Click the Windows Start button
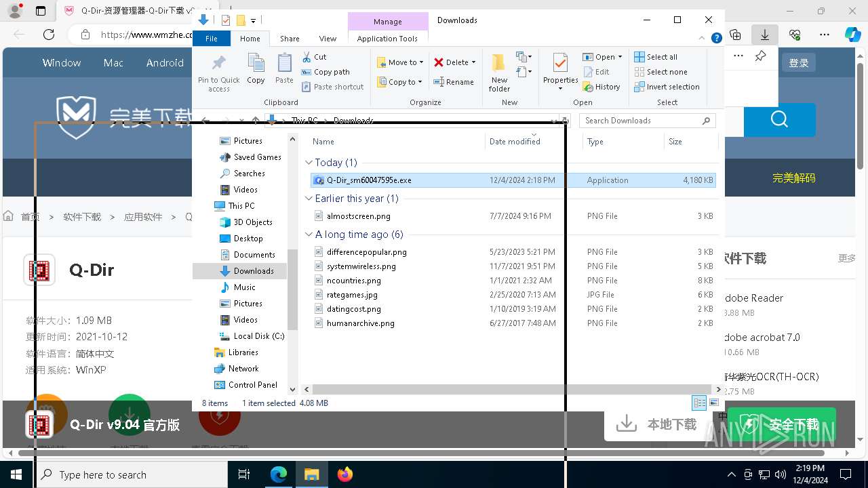 click(x=16, y=474)
